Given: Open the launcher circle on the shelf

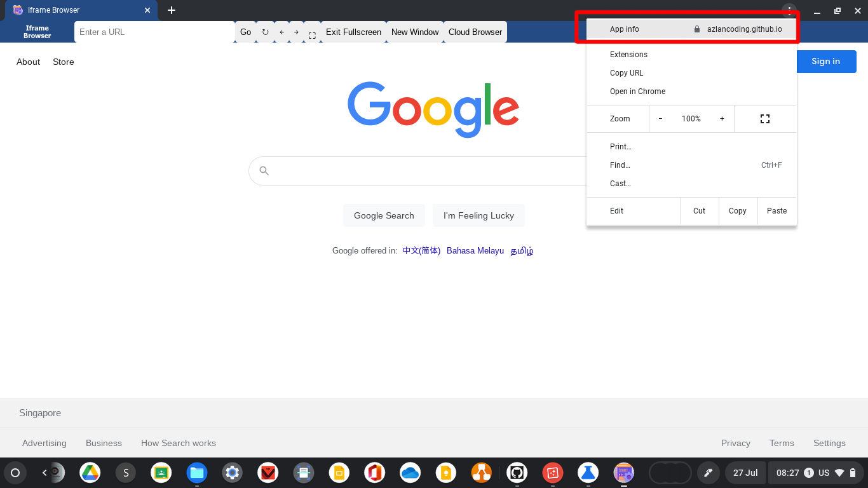Looking at the screenshot, I should [15, 473].
